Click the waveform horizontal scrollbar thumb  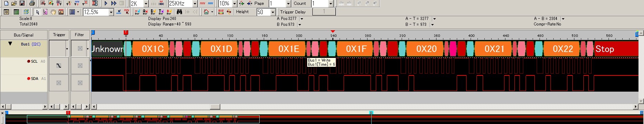point(215,107)
